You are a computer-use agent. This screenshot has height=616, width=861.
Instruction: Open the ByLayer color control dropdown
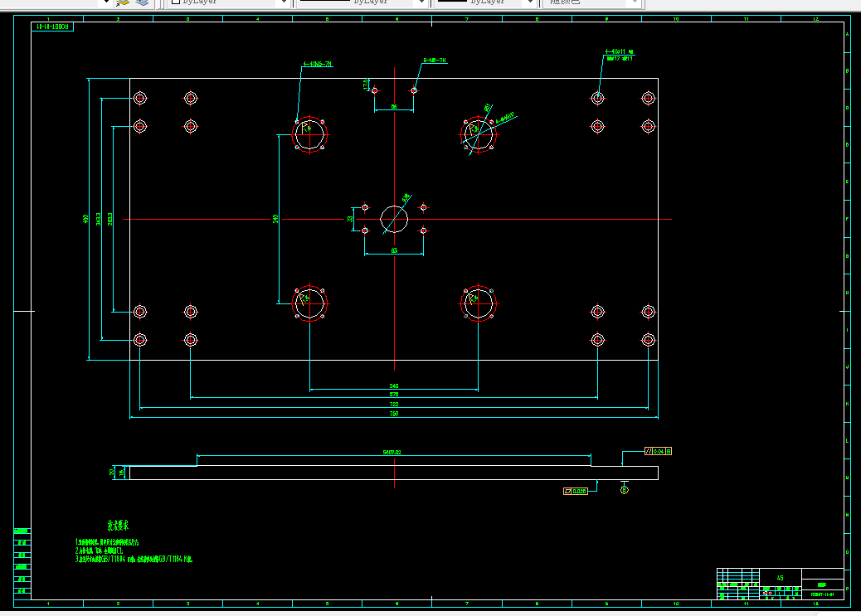point(229,2)
